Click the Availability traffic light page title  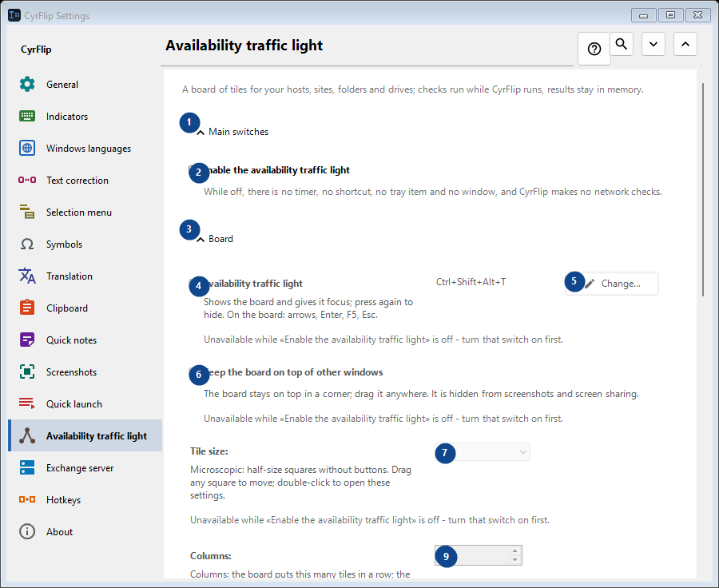(x=244, y=46)
